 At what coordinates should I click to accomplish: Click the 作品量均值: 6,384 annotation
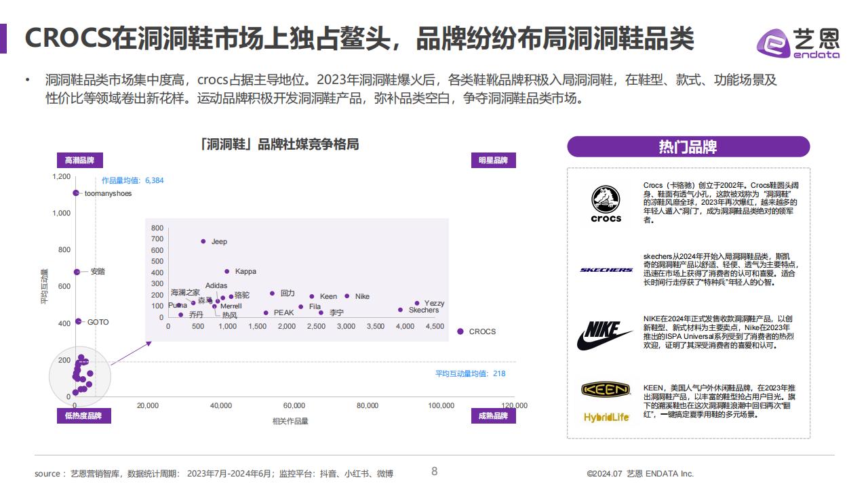[x=132, y=180]
